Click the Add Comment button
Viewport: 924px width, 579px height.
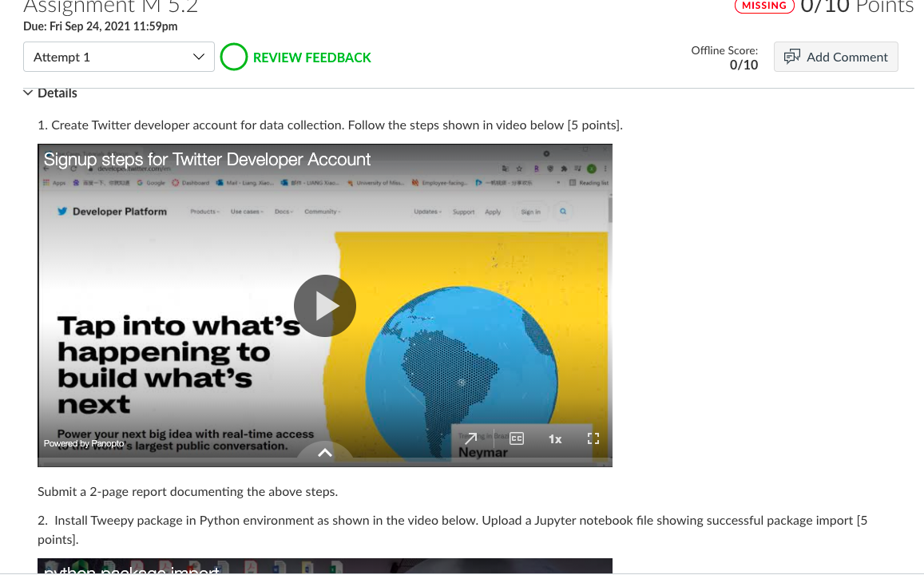[835, 58]
